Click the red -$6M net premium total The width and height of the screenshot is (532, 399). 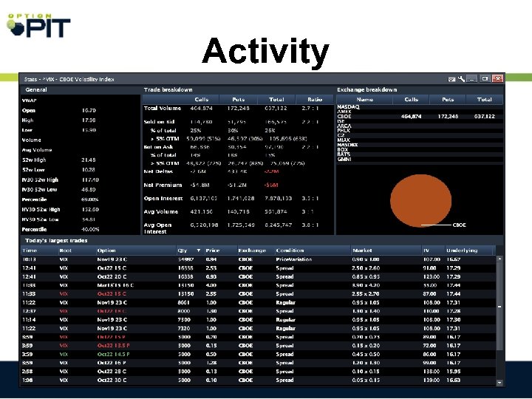(x=272, y=185)
